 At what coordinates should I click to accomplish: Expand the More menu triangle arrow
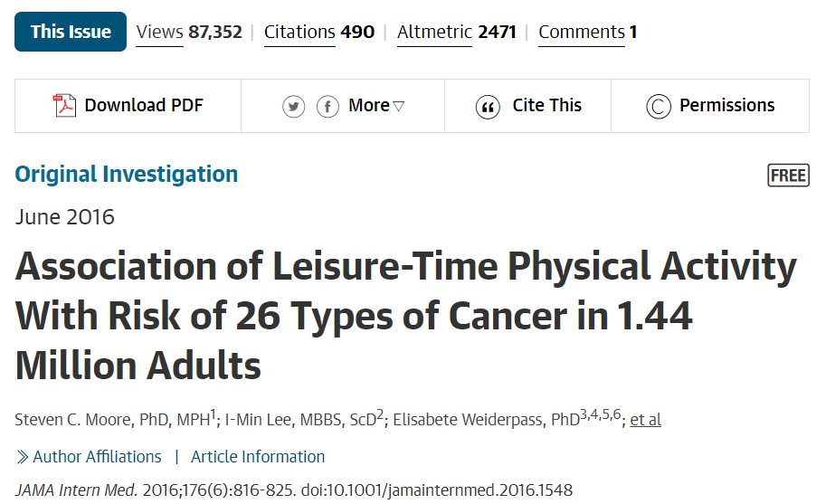pyautogui.click(x=399, y=106)
